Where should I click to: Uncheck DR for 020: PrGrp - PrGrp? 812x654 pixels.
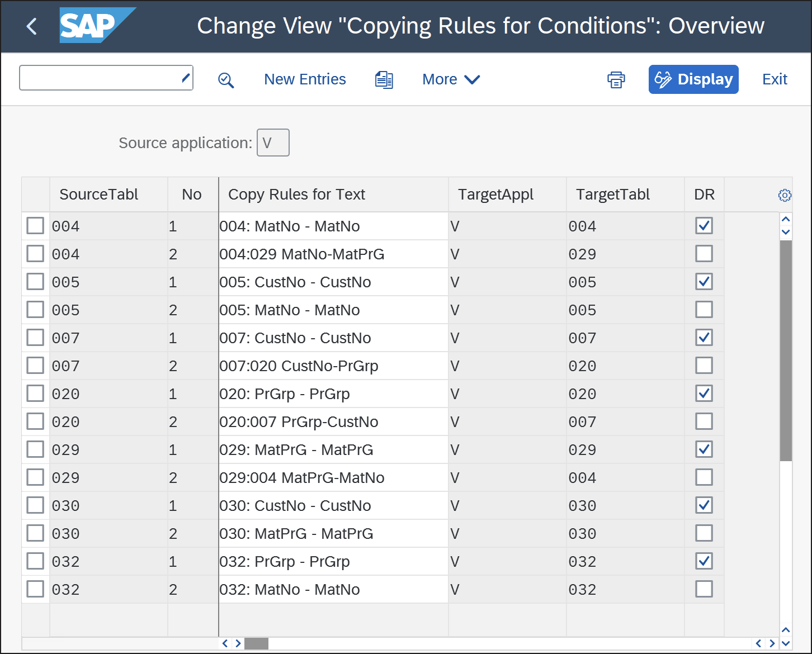(704, 394)
